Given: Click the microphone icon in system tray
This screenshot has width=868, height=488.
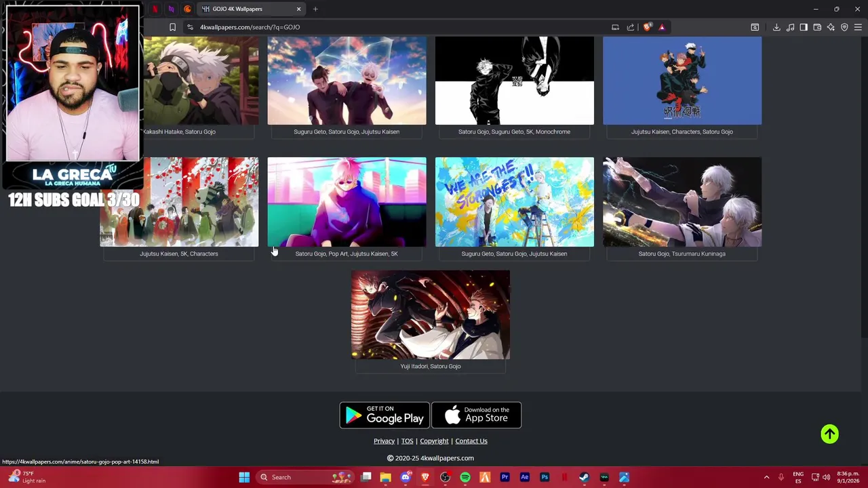Looking at the screenshot, I should [x=781, y=477].
